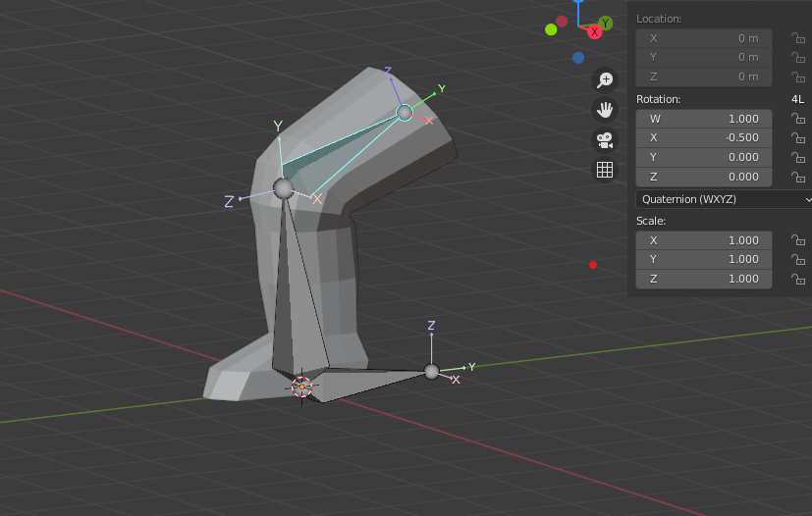Toggle the 4L rotation lock button
Viewport: 812px width, 516px height.
click(797, 99)
